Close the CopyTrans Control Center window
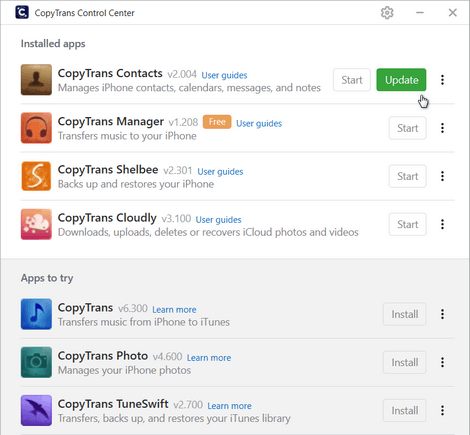 pyautogui.click(x=453, y=13)
